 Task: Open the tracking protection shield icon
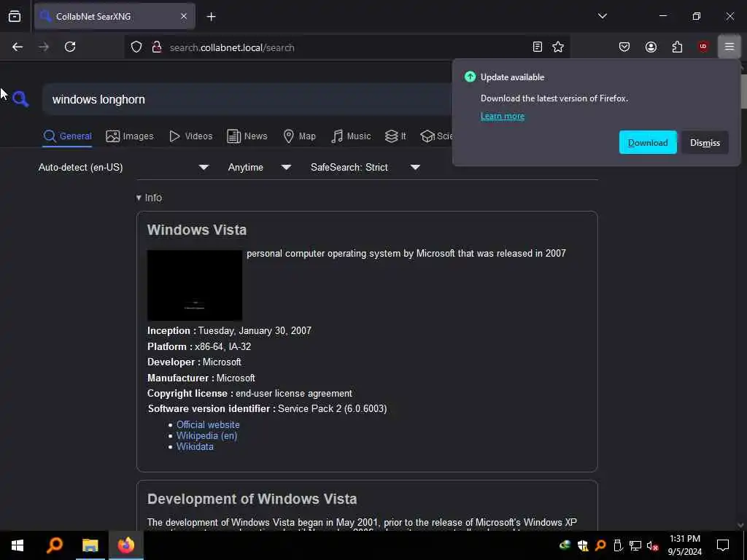[x=136, y=47]
